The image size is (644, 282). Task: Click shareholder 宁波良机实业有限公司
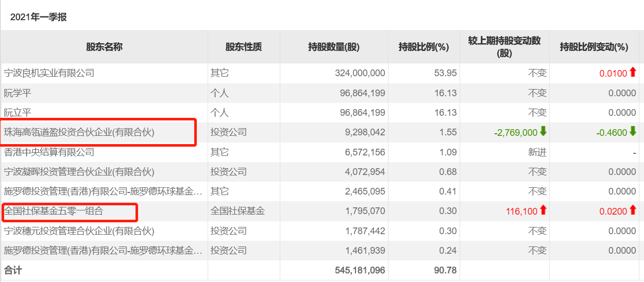49,73
